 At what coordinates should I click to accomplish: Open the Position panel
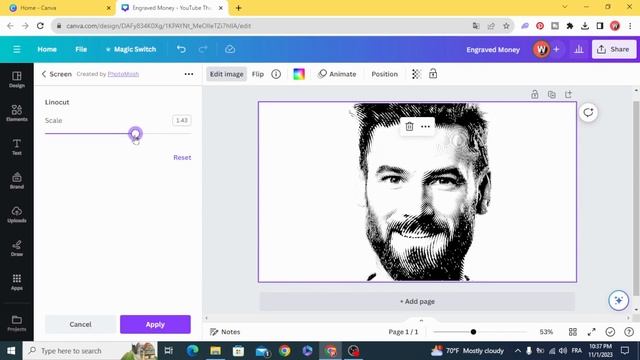tap(384, 74)
